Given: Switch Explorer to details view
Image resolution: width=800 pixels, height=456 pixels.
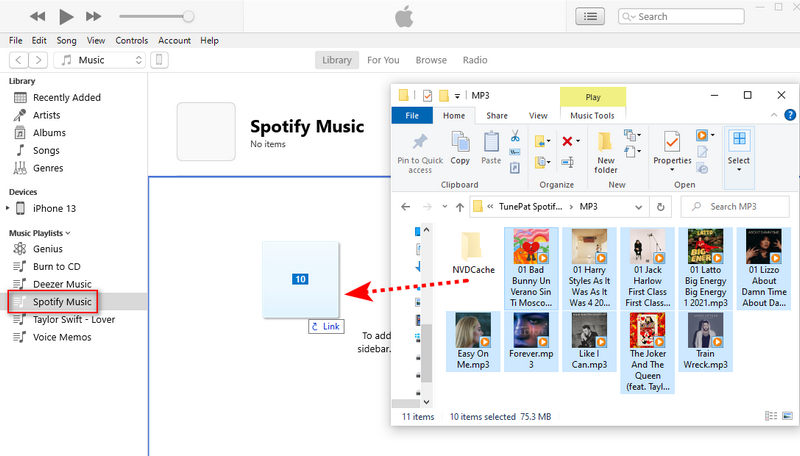Looking at the screenshot, I should tap(771, 416).
